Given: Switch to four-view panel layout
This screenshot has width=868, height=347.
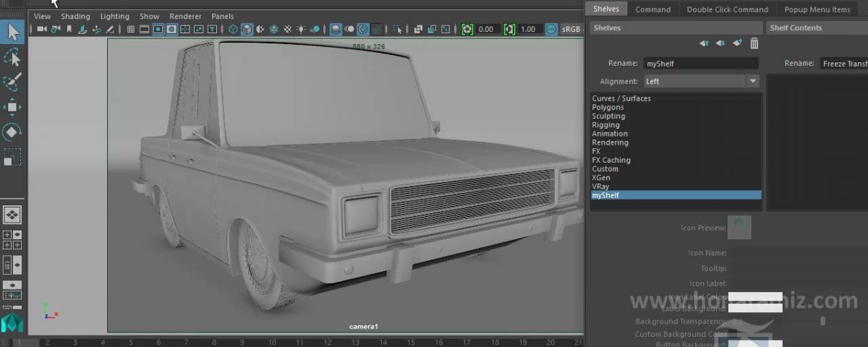Looking at the screenshot, I should pyautogui.click(x=12, y=240).
